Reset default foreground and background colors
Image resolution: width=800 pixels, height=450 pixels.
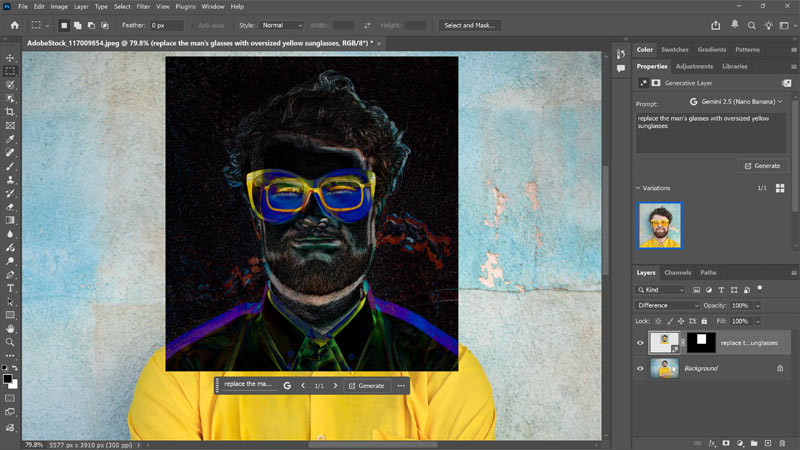pos(5,367)
